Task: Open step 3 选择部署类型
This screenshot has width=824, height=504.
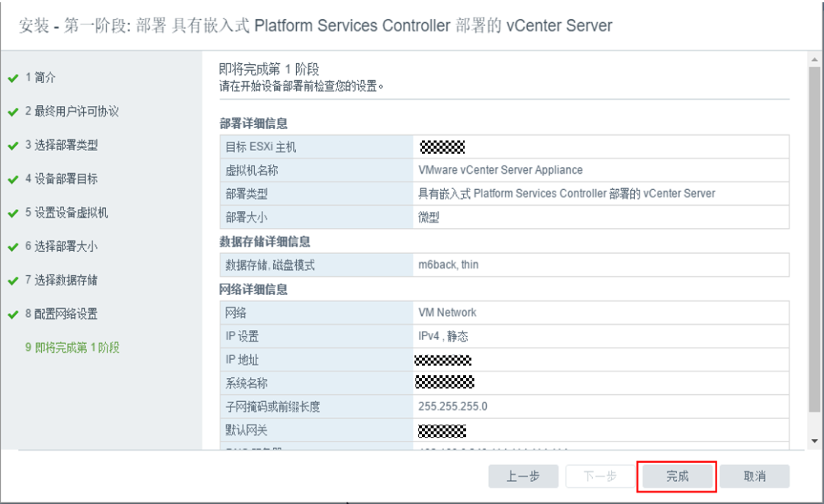Action: click(x=62, y=145)
